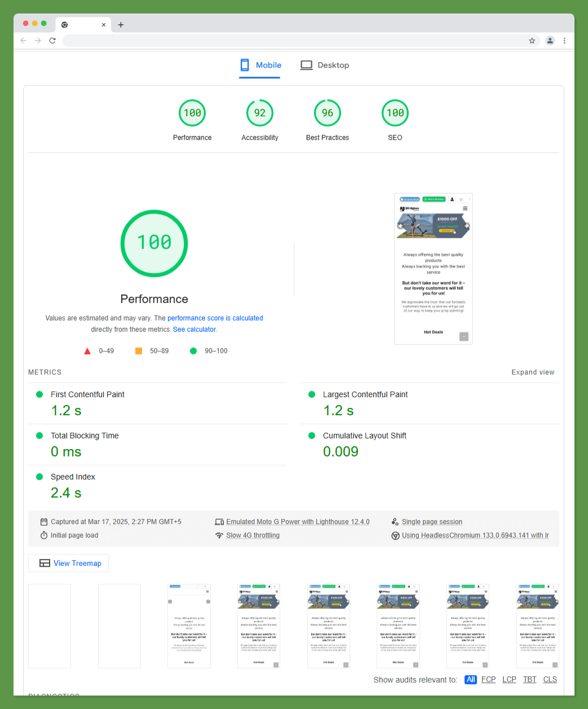The height and width of the screenshot is (709, 588).
Task: Select the LCP audits filter
Action: coord(509,680)
